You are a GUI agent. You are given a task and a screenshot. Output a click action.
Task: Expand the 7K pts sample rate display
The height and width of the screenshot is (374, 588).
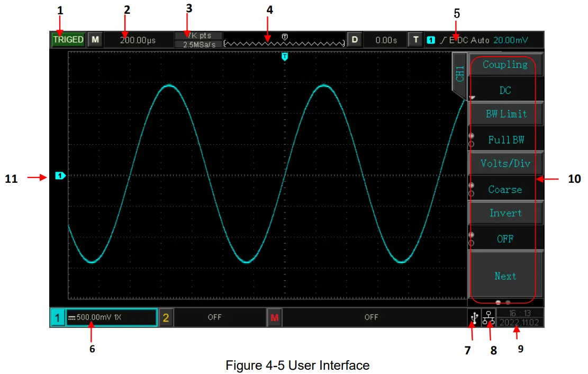pos(197,39)
